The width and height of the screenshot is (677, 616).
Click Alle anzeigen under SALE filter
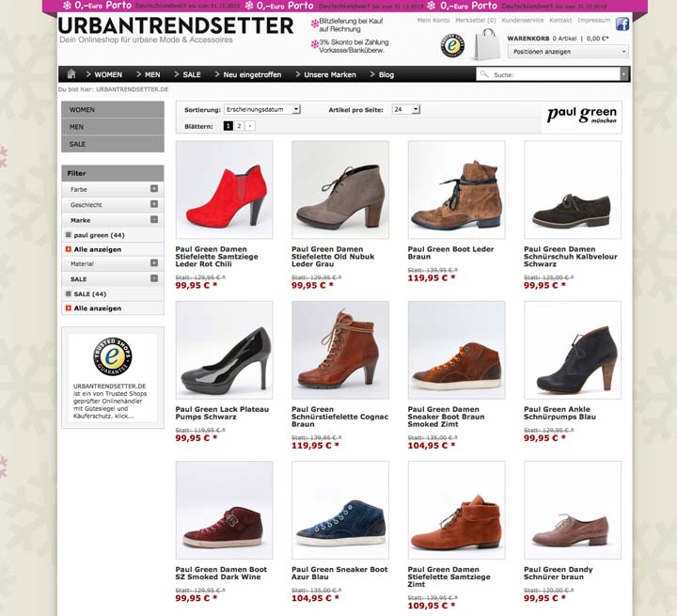[98, 308]
